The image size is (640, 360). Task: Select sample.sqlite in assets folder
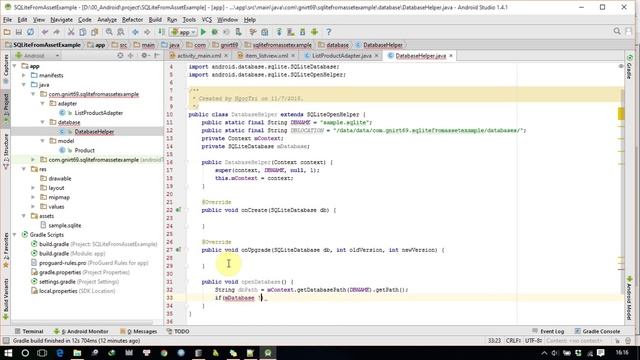click(x=64, y=225)
